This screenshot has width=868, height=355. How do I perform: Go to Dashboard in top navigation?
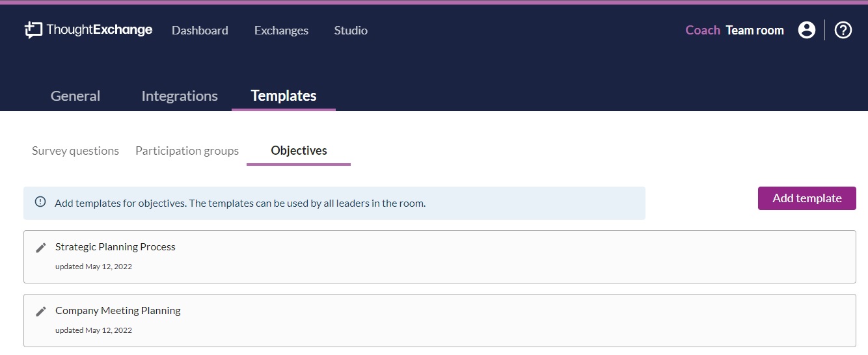click(200, 31)
